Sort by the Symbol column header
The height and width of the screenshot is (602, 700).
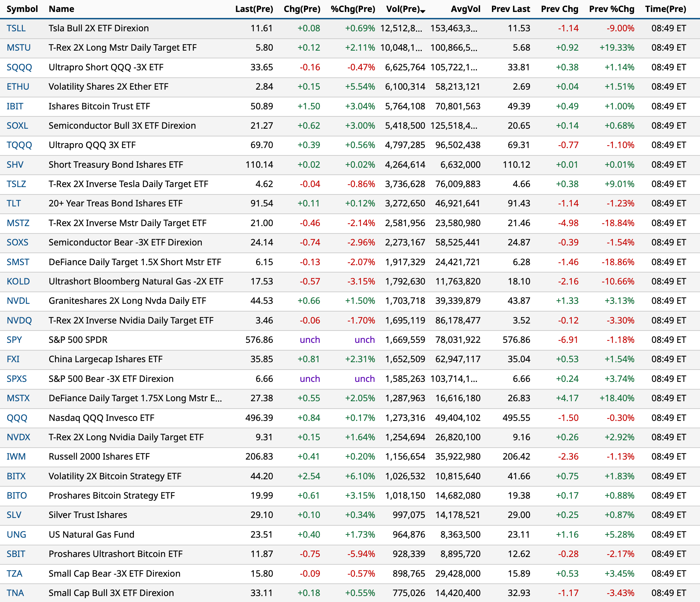(22, 9)
